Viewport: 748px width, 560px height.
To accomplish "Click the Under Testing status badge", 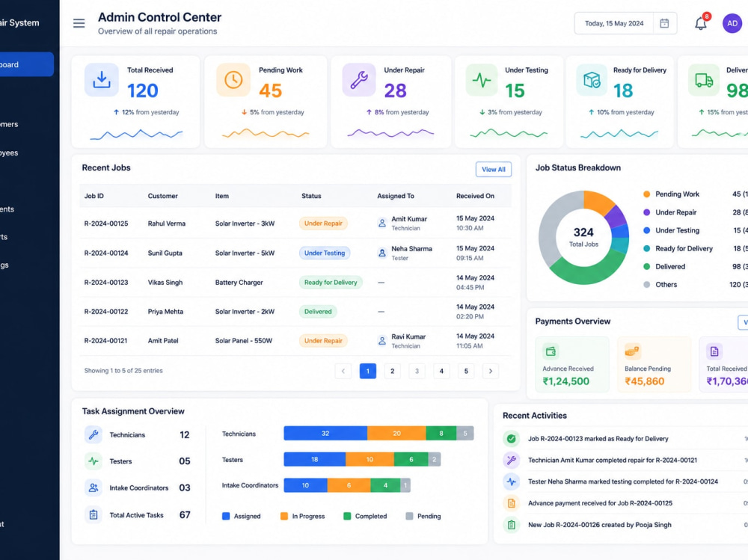I will pos(325,253).
